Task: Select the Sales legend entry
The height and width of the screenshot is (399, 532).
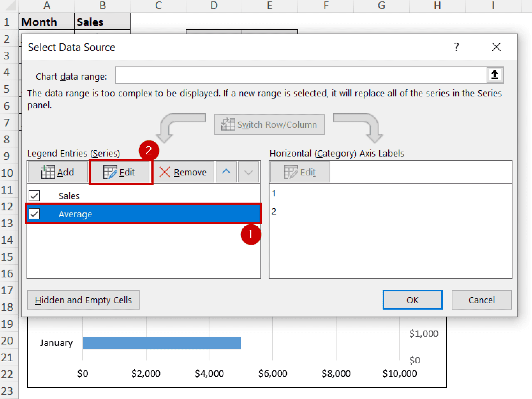Action: pos(69,195)
